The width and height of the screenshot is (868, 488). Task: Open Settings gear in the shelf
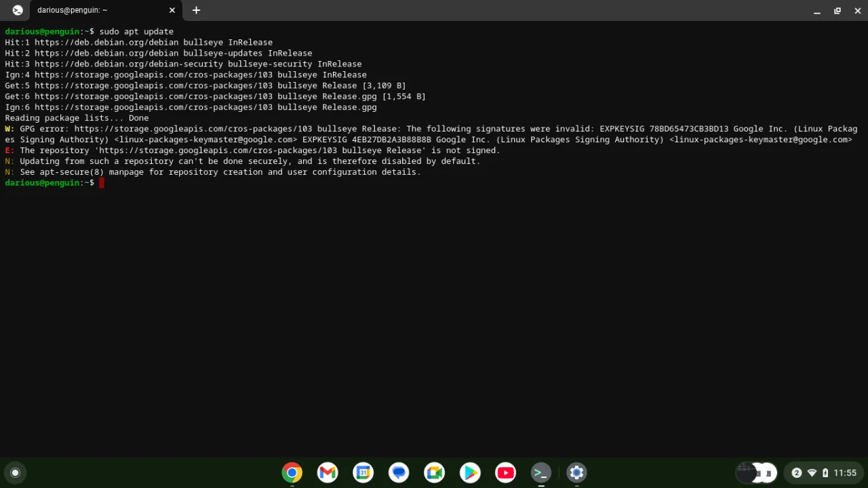[577, 472]
